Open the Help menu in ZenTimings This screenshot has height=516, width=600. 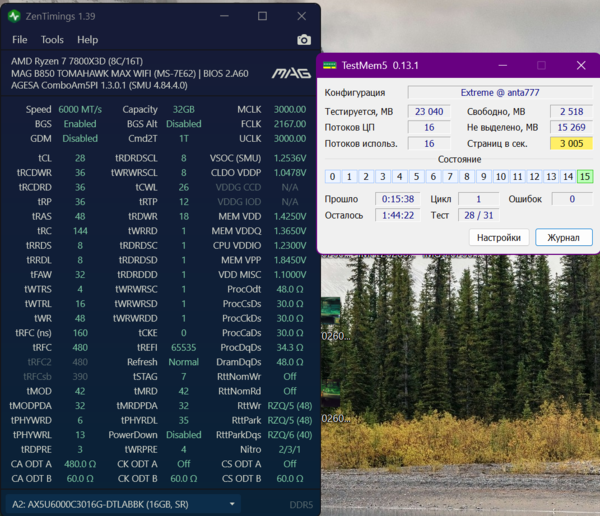point(88,40)
